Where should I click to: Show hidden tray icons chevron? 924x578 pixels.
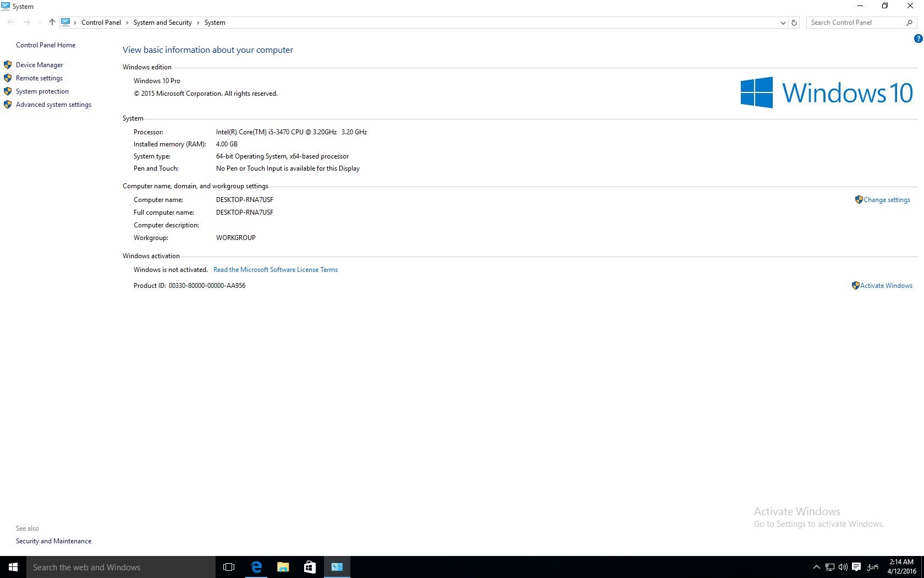817,567
